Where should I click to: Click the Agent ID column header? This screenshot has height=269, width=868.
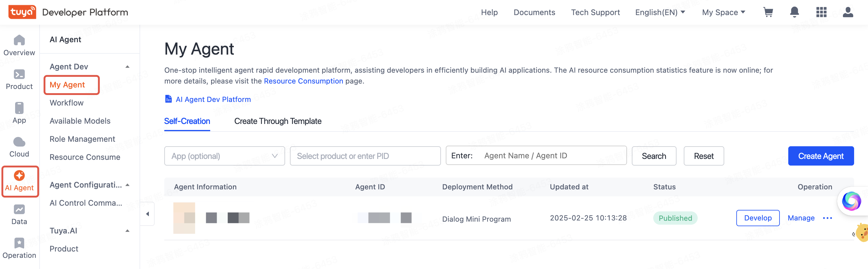click(x=370, y=187)
